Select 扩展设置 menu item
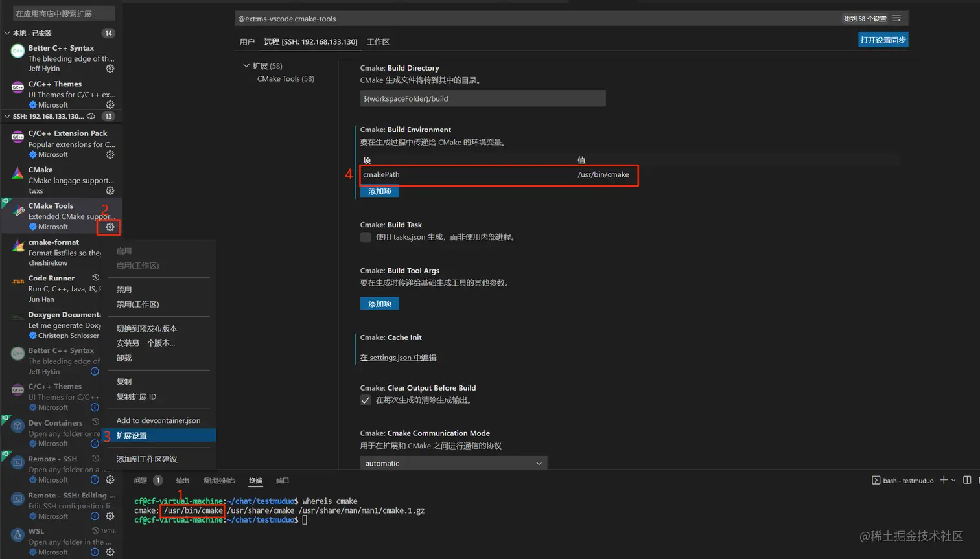This screenshot has width=980, height=559. [x=161, y=436]
